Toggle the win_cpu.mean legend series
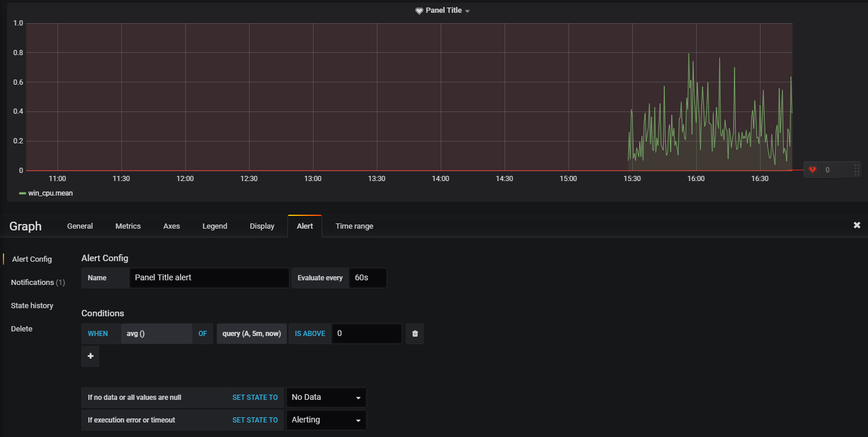 51,193
